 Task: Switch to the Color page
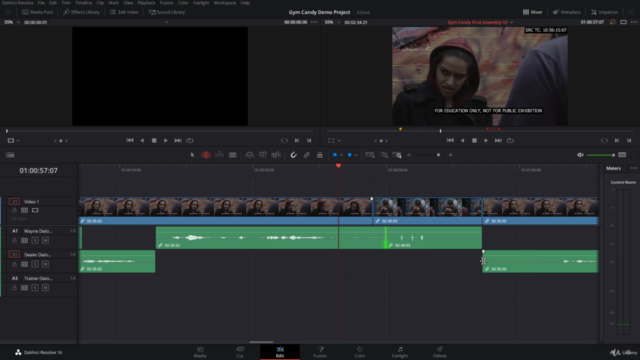coord(360,352)
